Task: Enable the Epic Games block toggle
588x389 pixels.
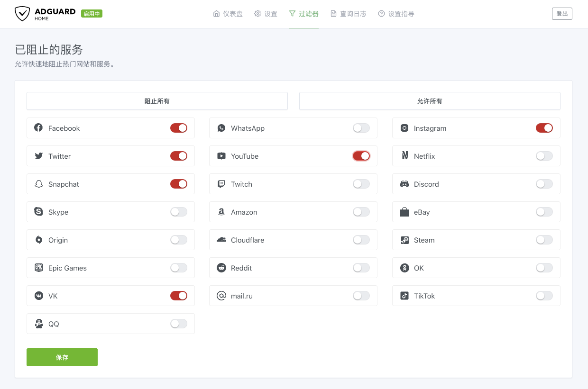Action: [x=179, y=268]
